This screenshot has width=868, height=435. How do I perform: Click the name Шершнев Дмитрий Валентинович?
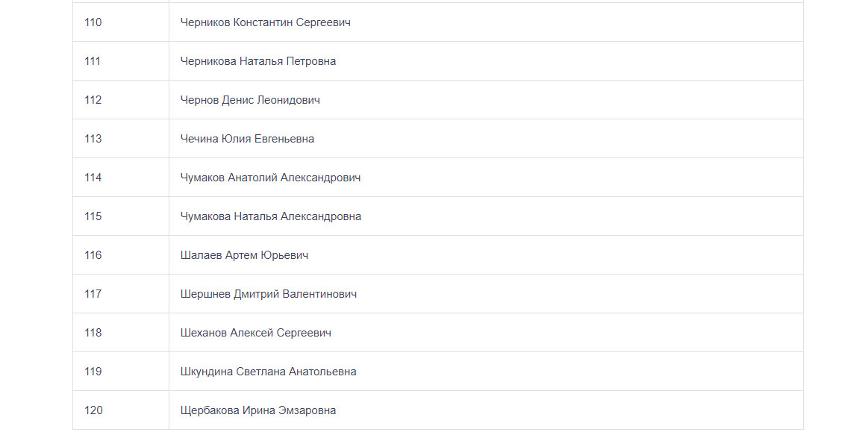coord(268,294)
